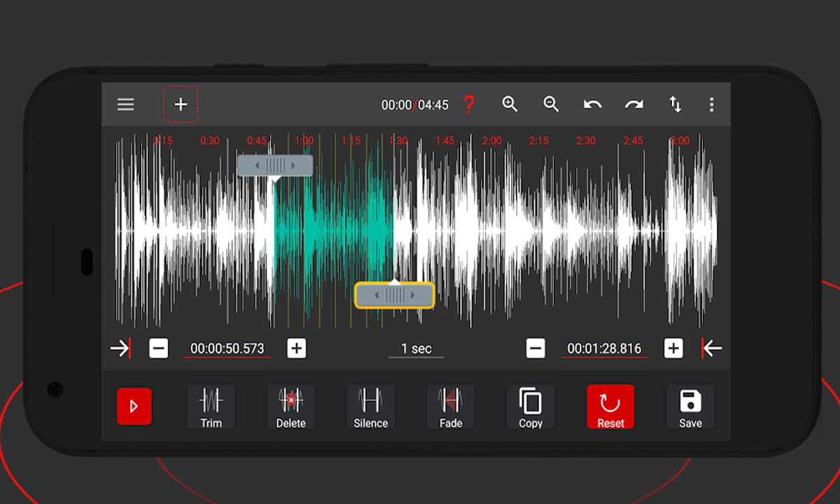The height and width of the screenshot is (504, 840).
Task: Grab the yellow-outlined end selection handle
Action: (395, 295)
